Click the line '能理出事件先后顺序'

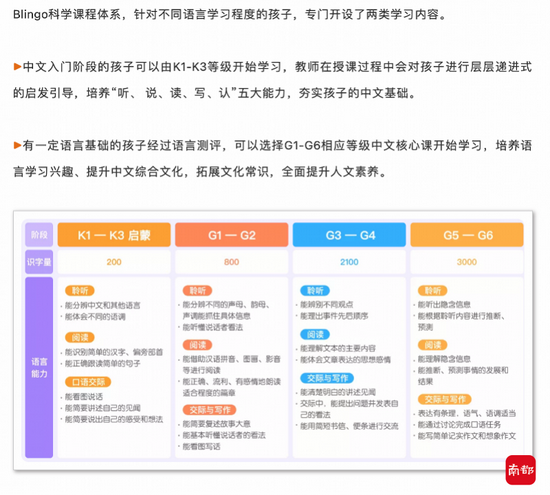334,316
